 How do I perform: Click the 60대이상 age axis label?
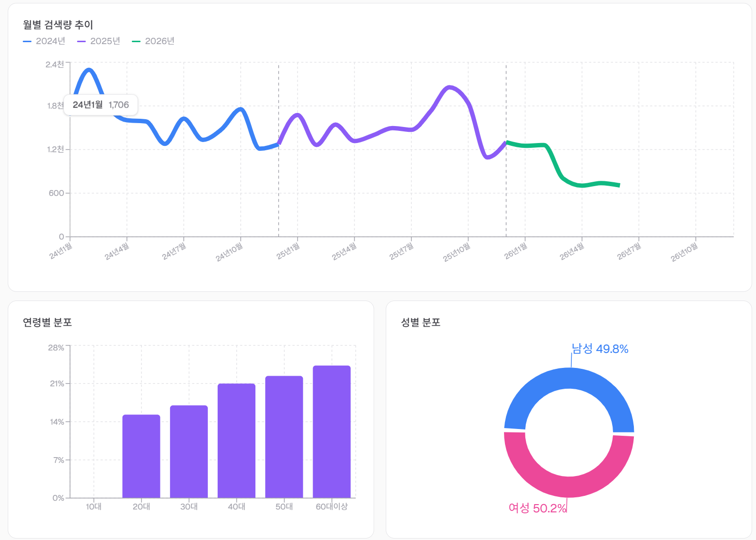[332, 507]
